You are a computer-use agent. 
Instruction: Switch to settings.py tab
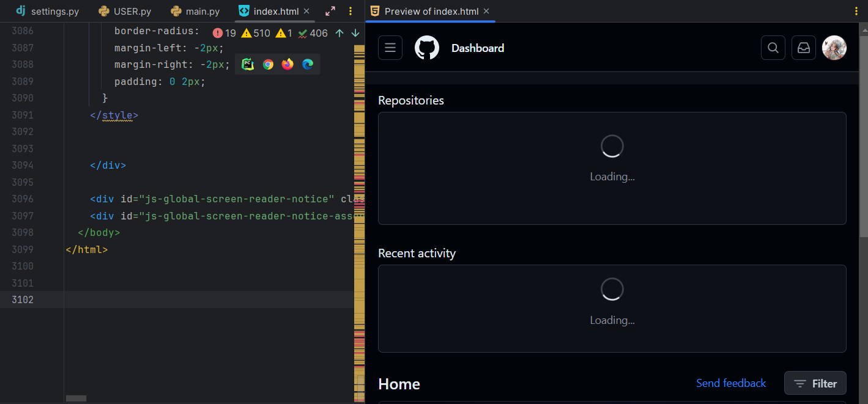click(47, 11)
